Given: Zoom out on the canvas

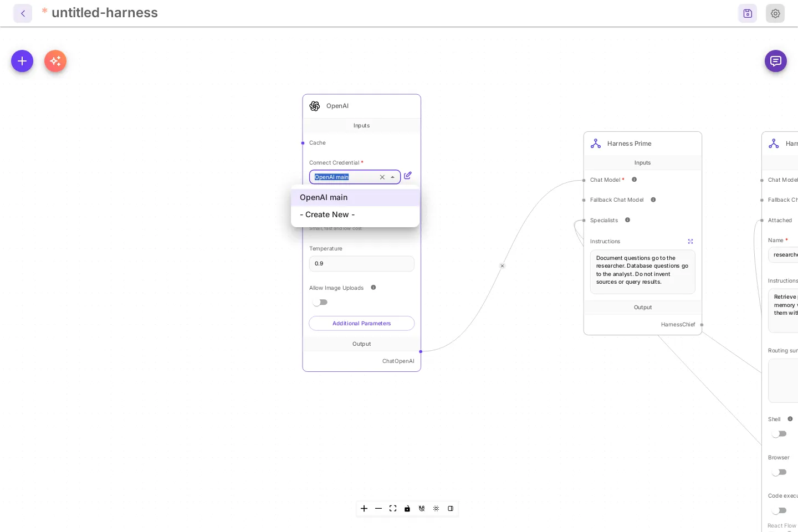Looking at the screenshot, I should pos(378,509).
